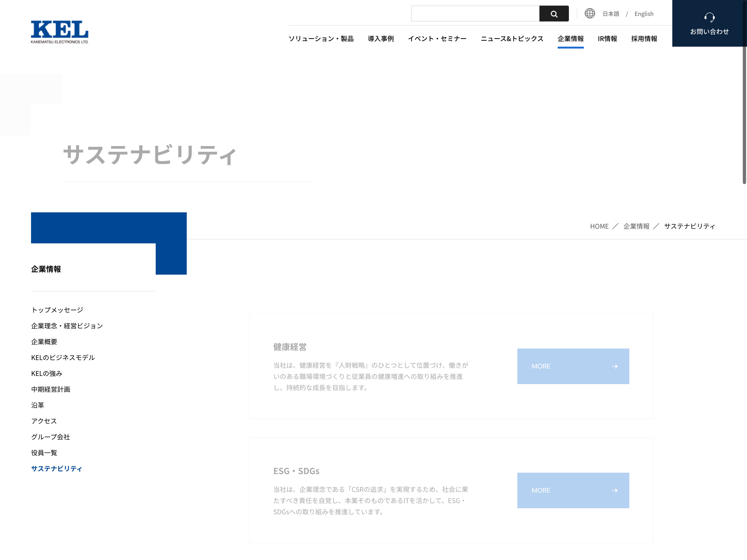Open トップメッセージ in sidebar
The height and width of the screenshot is (560, 747).
pyautogui.click(x=57, y=310)
